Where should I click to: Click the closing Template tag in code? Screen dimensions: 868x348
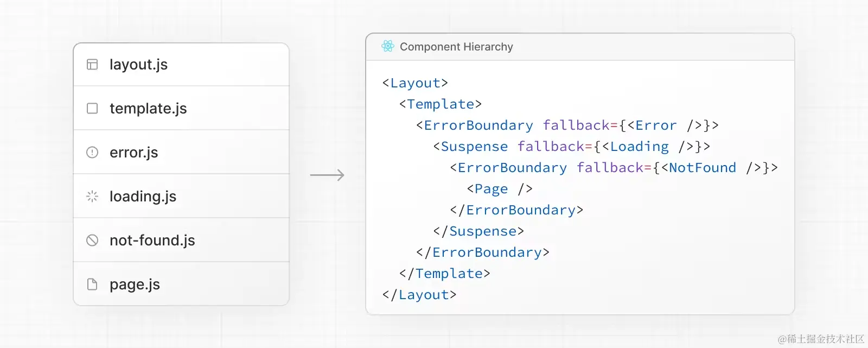[445, 274]
